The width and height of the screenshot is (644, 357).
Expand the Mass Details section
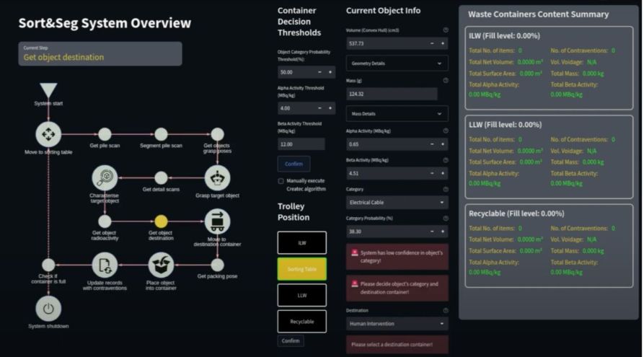397,114
